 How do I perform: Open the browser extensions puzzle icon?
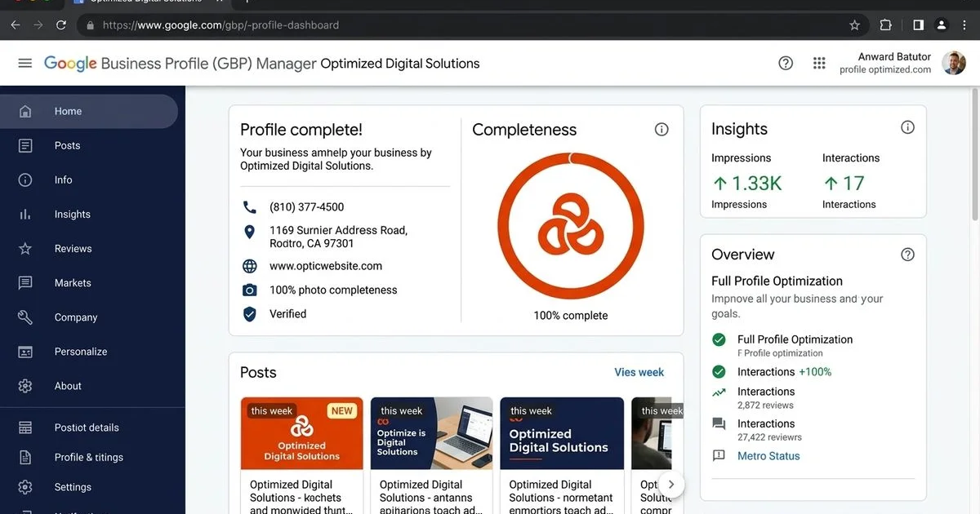885,25
